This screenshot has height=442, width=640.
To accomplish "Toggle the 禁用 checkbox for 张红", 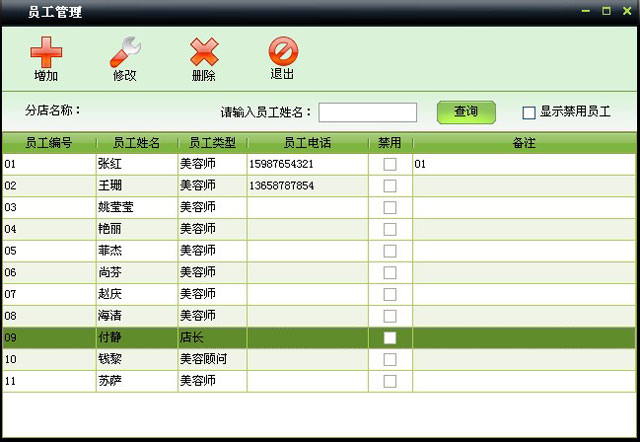I will click(x=390, y=164).
